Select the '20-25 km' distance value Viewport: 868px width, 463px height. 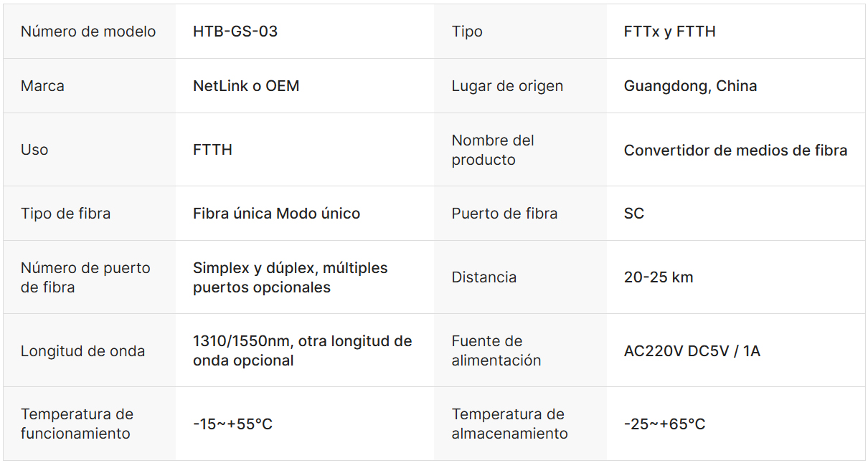[659, 277]
